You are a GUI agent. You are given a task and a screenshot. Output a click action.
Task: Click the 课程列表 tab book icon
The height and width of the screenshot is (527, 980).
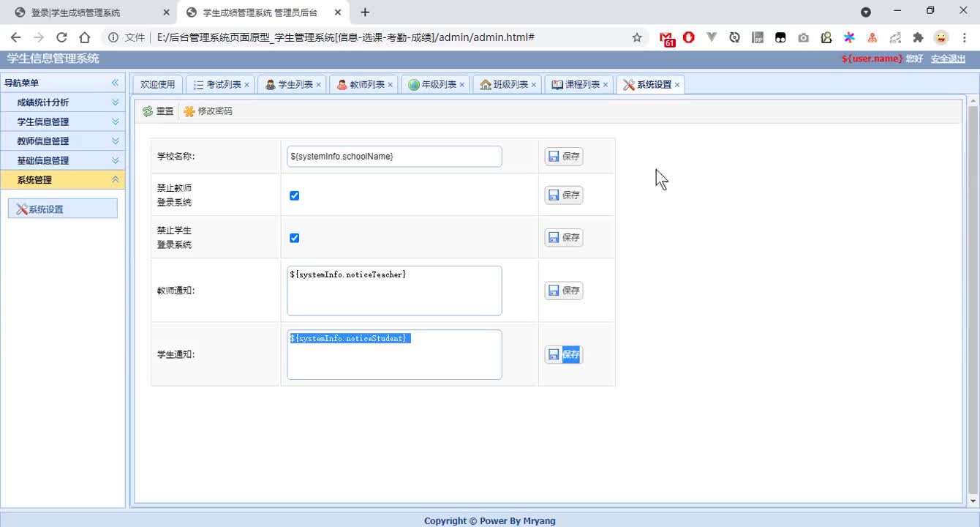[x=557, y=85]
